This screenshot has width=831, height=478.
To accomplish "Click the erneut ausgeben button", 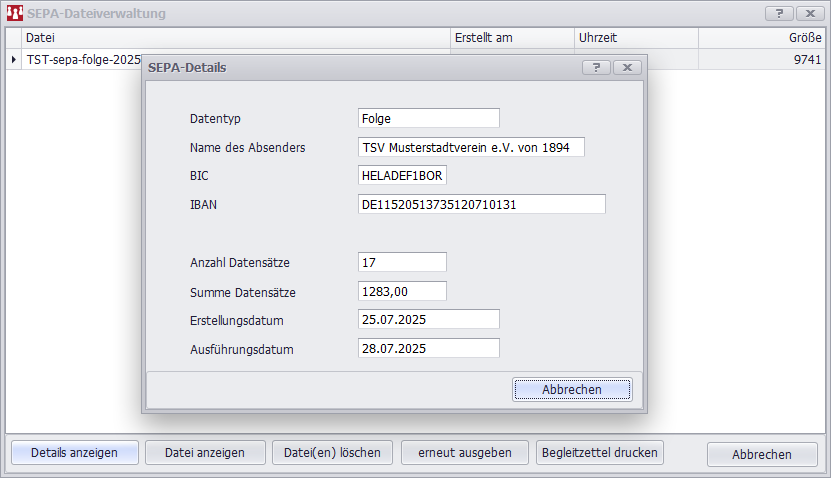I will [464, 453].
